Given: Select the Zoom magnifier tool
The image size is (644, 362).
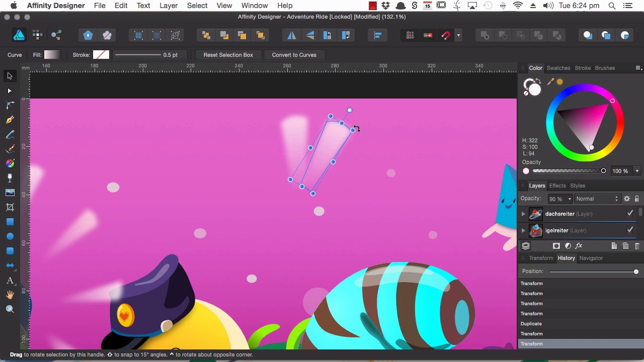Looking at the screenshot, I should tap(10, 309).
